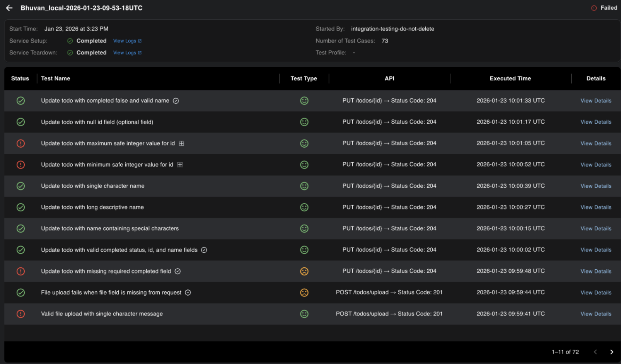Screen dimensions: 621x364
Task: Open View Details for single character name test
Action: [595, 186]
